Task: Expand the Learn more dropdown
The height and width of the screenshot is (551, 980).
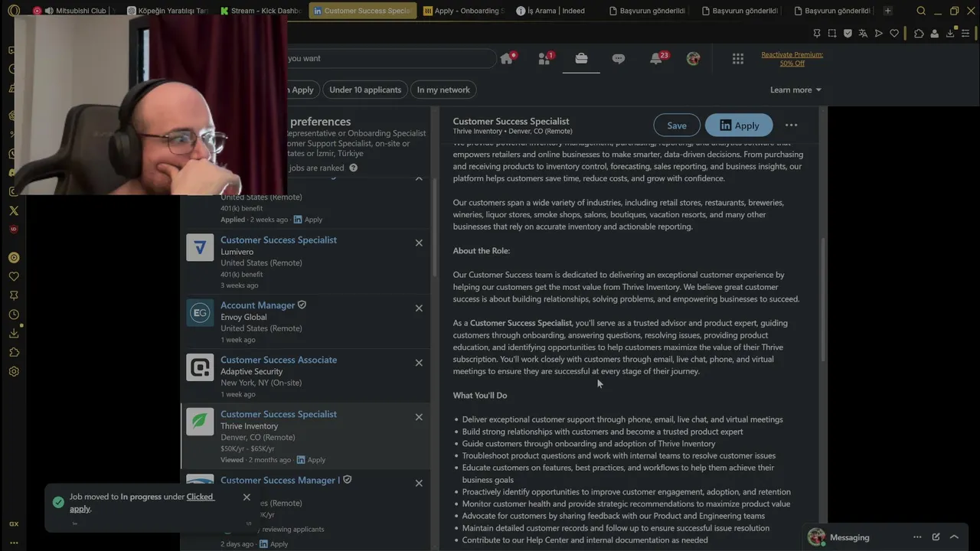Action: tap(795, 90)
